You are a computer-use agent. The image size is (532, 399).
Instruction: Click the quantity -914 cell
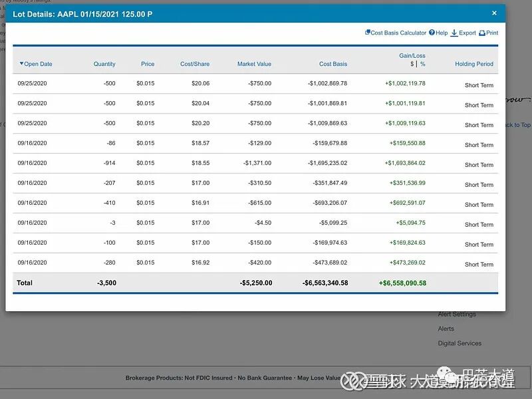pyautogui.click(x=109, y=163)
